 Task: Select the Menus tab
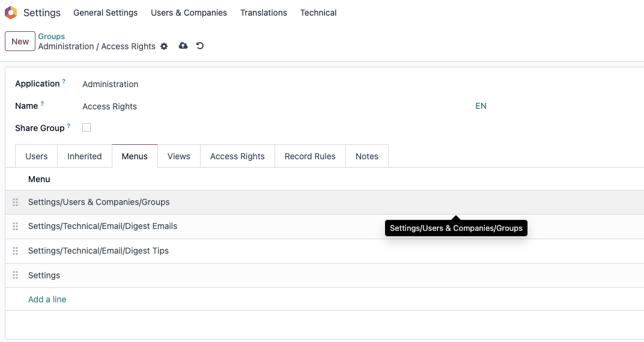click(x=135, y=156)
